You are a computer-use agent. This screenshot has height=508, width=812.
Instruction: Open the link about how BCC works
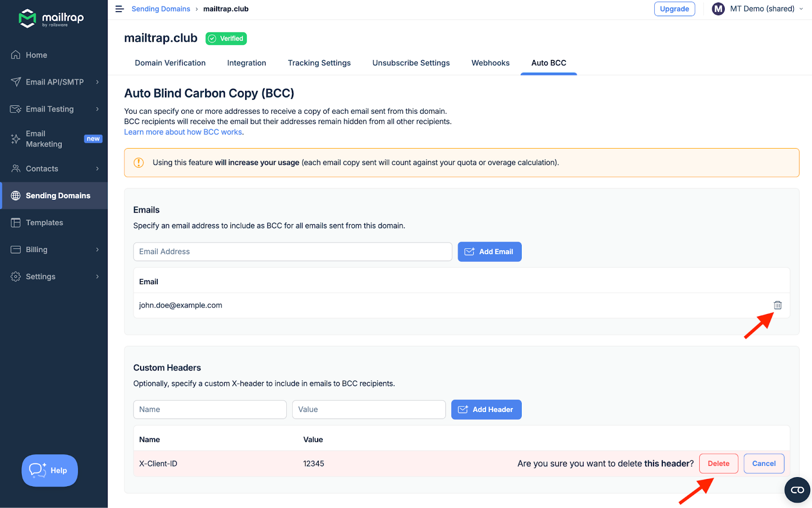[x=183, y=131]
